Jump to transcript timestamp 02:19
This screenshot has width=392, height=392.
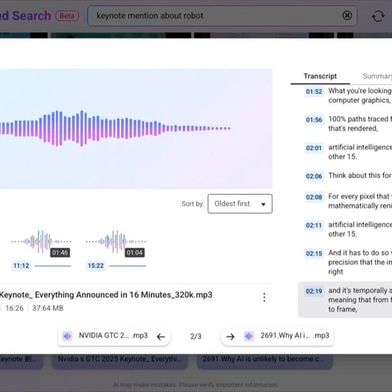314,291
